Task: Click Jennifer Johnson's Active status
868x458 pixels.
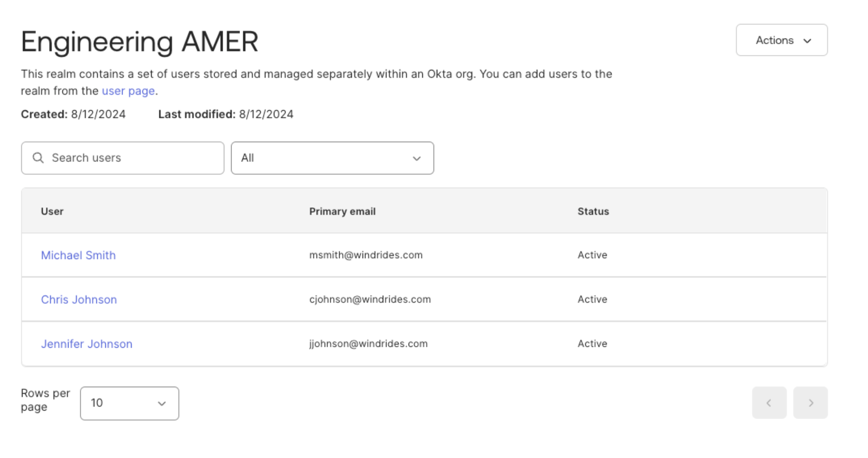Action: click(592, 343)
